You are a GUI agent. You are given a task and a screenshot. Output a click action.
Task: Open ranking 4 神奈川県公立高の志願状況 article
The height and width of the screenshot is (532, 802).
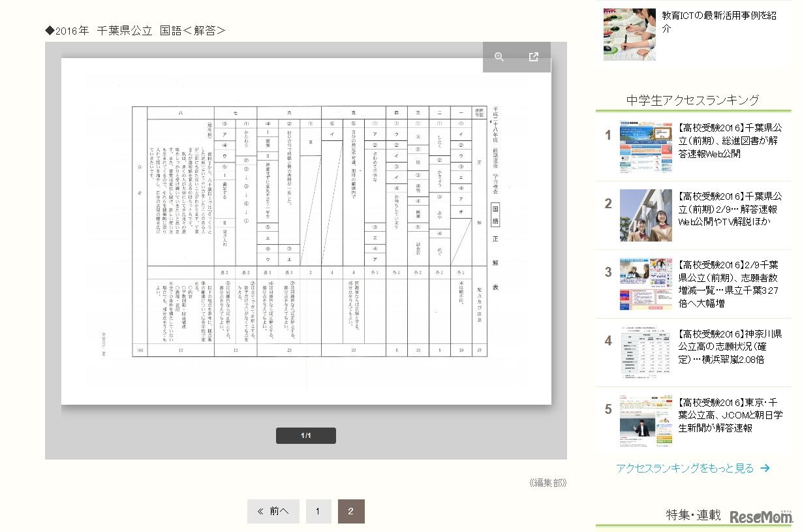(x=730, y=347)
